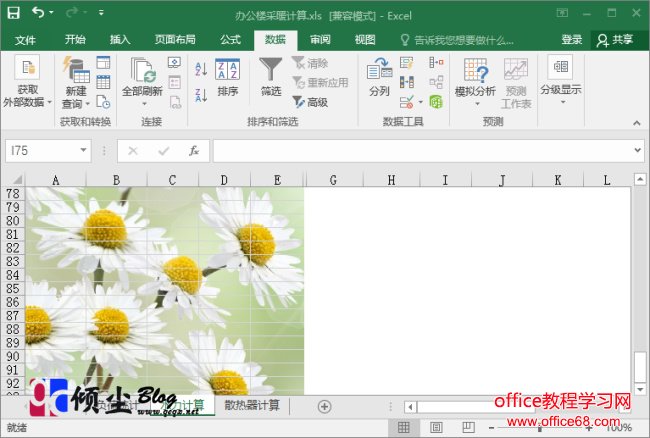Image resolution: width=650 pixels, height=438 pixels.
Task: Sort ascending with the A-Z icon
Action: point(200,68)
